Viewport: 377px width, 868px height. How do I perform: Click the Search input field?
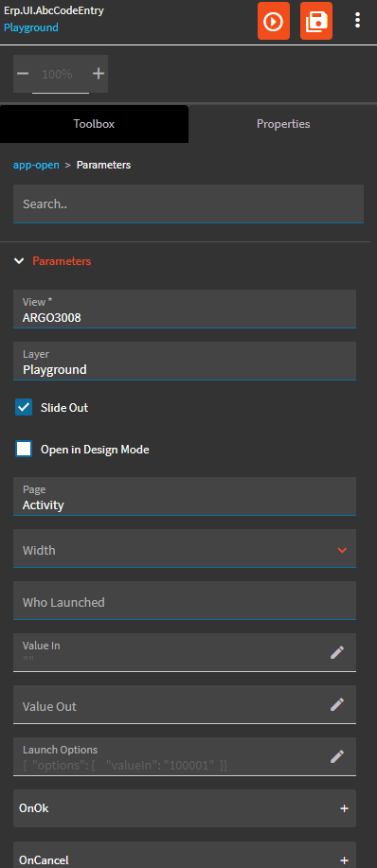(x=188, y=204)
